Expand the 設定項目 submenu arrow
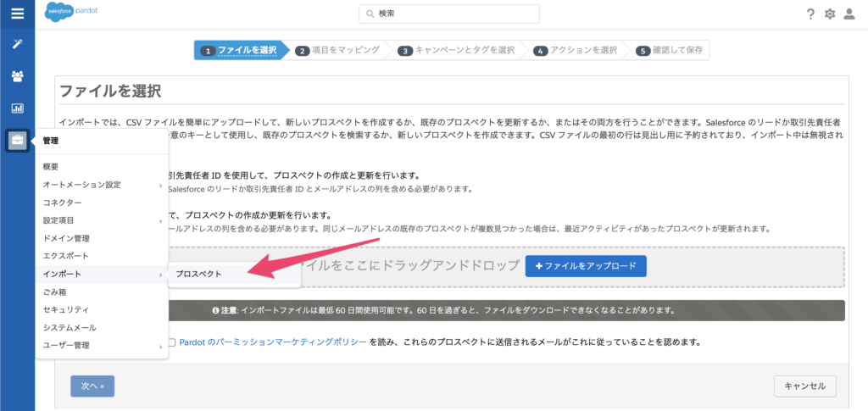 160,220
